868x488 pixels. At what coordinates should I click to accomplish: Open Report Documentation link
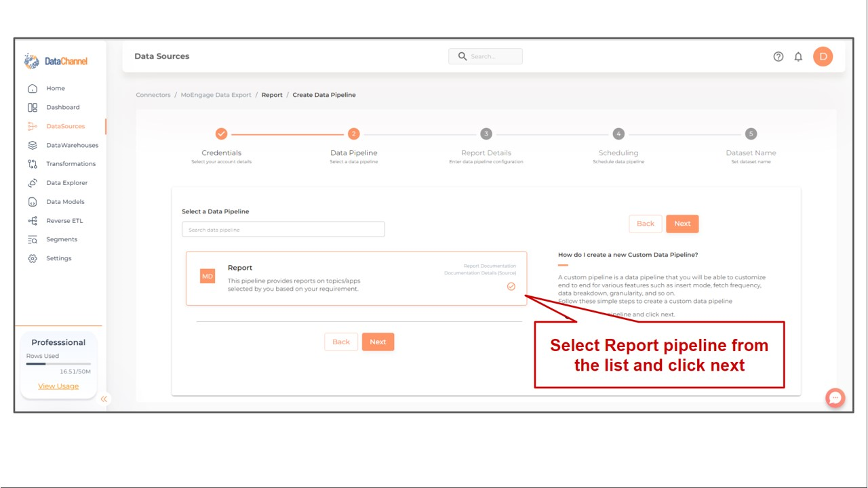coord(490,266)
